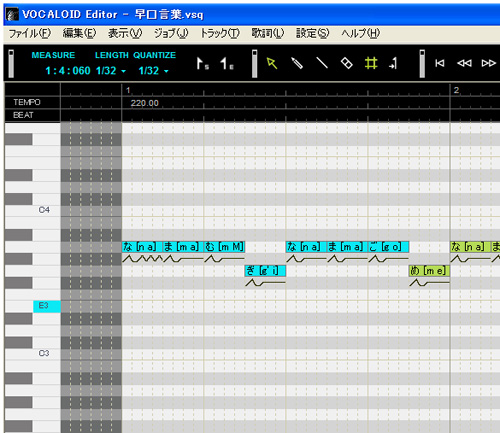
Task: Click vibrato curve under ぎ note
Action: pos(265,283)
